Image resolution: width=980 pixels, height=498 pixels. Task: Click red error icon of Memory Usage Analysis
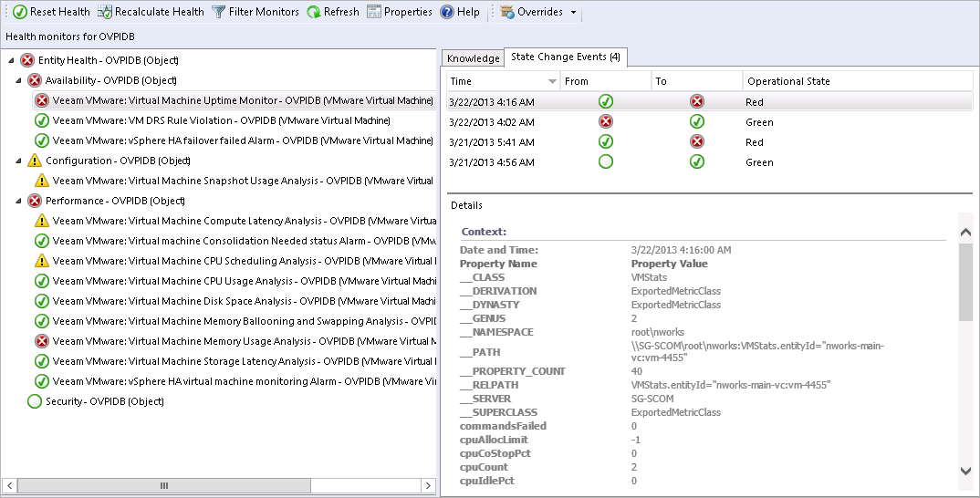(42, 341)
